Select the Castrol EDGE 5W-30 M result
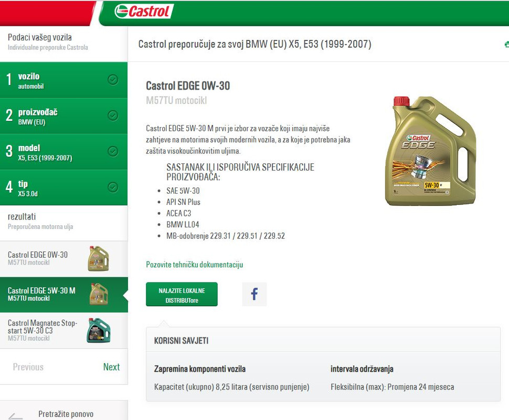Image resolution: width=509 pixels, height=420 pixels. [63, 295]
